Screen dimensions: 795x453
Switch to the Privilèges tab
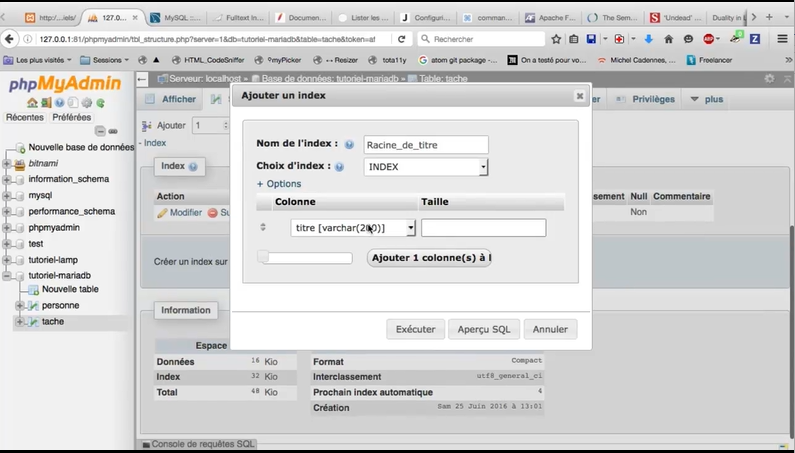tap(647, 99)
